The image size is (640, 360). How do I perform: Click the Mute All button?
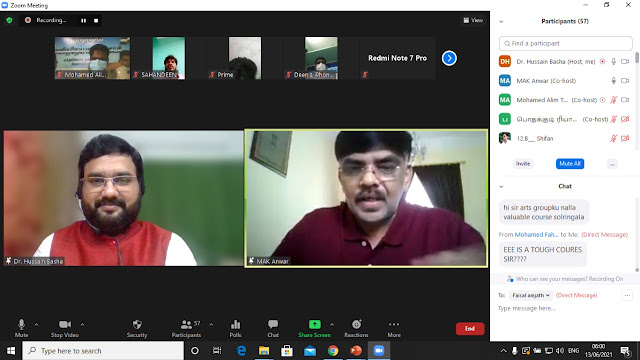(x=570, y=164)
